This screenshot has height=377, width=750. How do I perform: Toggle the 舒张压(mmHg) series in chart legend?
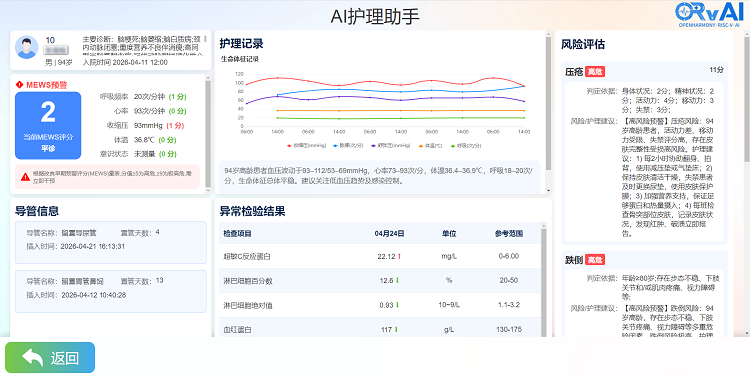(x=391, y=145)
